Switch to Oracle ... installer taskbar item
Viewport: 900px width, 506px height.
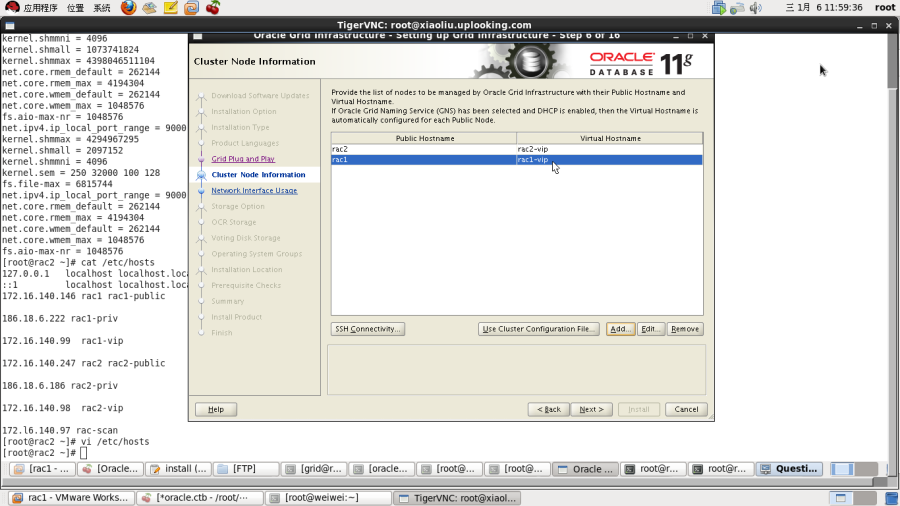pyautogui.click(x=585, y=469)
